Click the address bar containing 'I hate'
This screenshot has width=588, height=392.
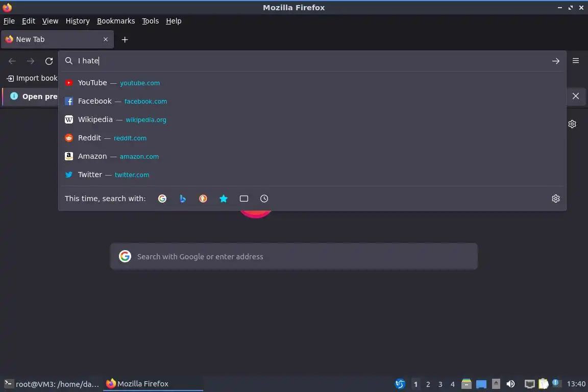coord(312,61)
